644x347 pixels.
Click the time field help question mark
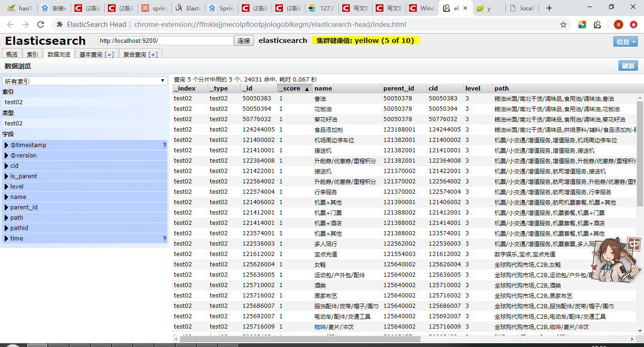coord(165,239)
